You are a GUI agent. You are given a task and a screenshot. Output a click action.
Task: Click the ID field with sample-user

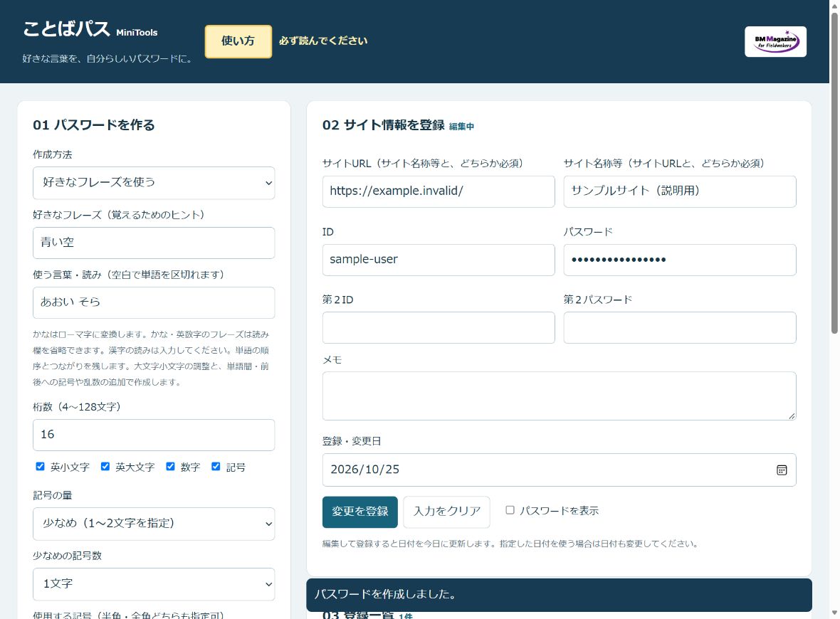(439, 260)
